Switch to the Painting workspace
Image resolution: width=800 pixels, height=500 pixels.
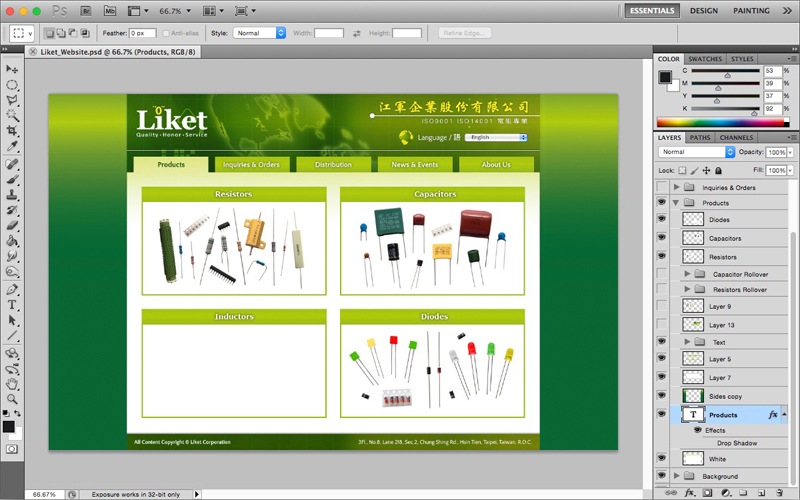point(751,11)
